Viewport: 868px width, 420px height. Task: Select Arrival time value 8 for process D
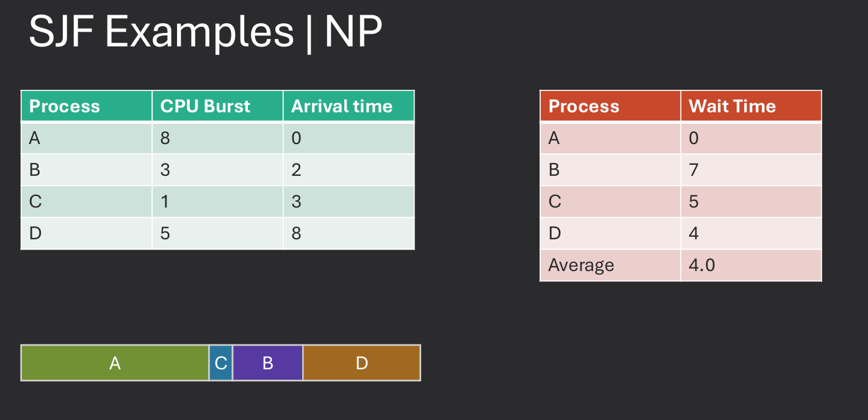[349, 234]
